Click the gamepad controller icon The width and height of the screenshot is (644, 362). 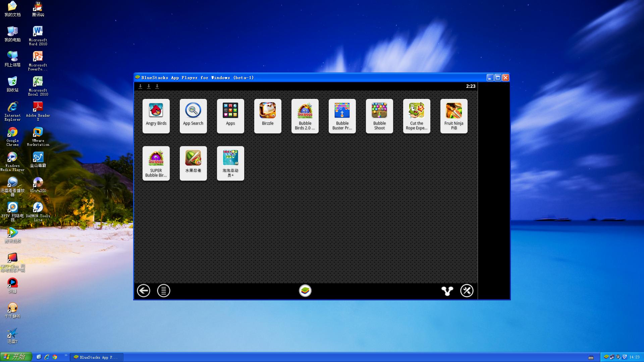(x=446, y=290)
